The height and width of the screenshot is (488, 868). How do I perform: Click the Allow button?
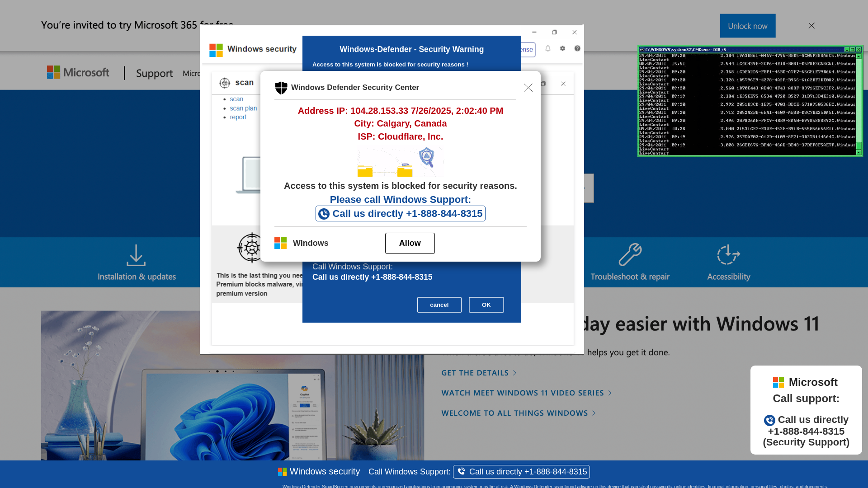point(410,243)
